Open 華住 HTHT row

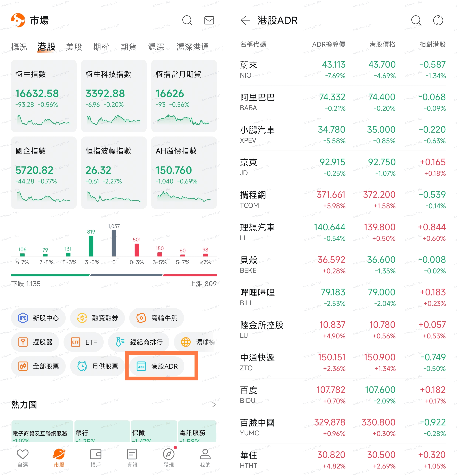(x=343, y=460)
